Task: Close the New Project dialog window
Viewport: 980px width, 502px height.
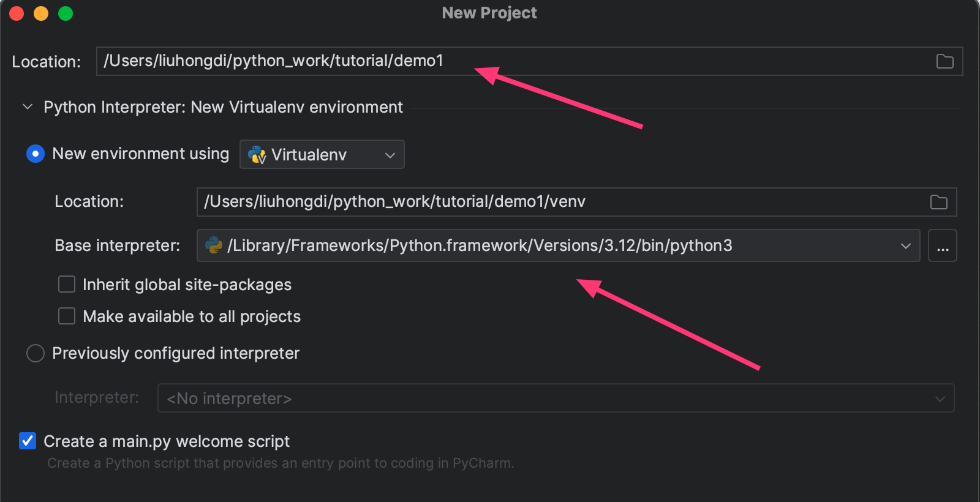Action: (x=17, y=13)
